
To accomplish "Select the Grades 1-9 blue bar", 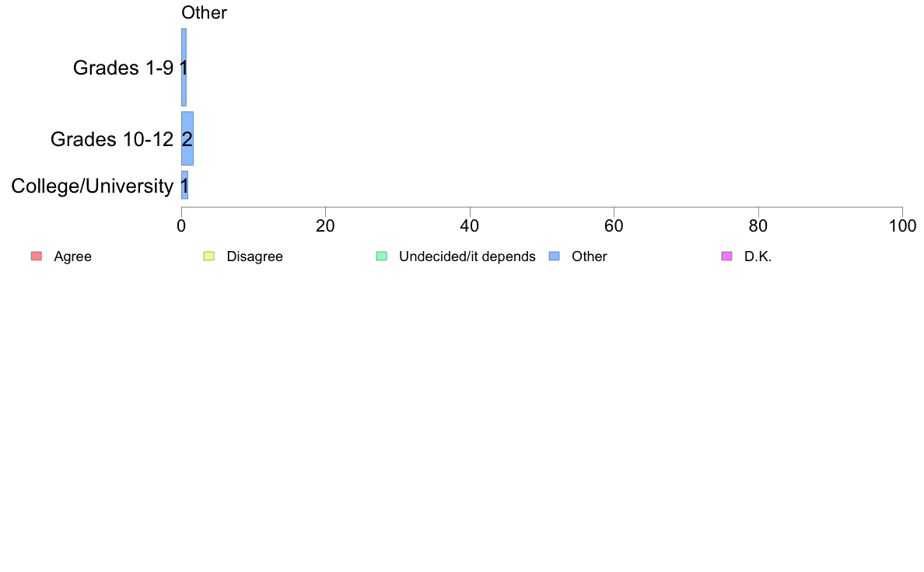I will [184, 67].
